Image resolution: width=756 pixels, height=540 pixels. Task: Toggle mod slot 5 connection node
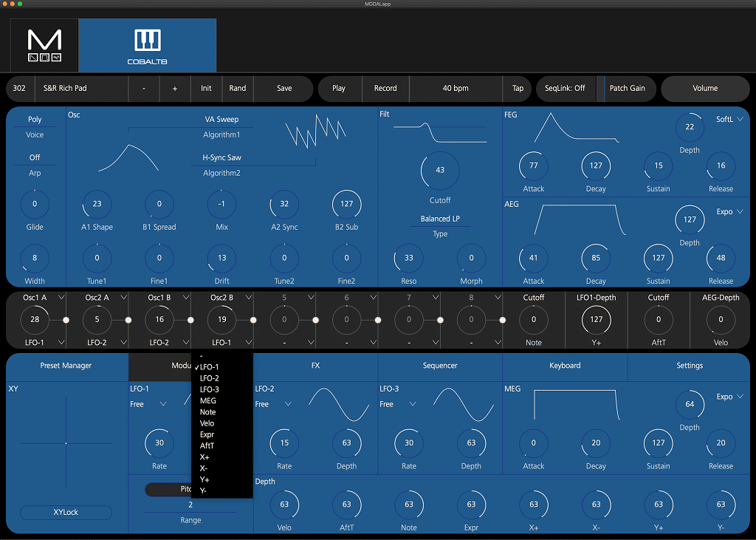coord(315,320)
